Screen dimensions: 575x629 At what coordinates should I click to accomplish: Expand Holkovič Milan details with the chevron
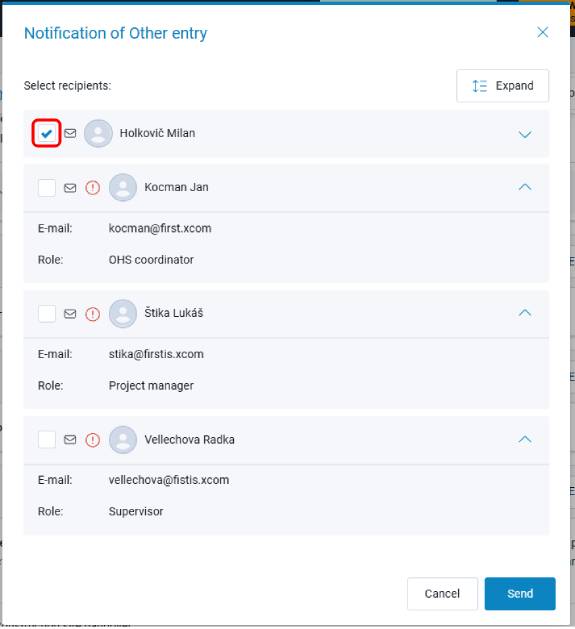point(525,134)
